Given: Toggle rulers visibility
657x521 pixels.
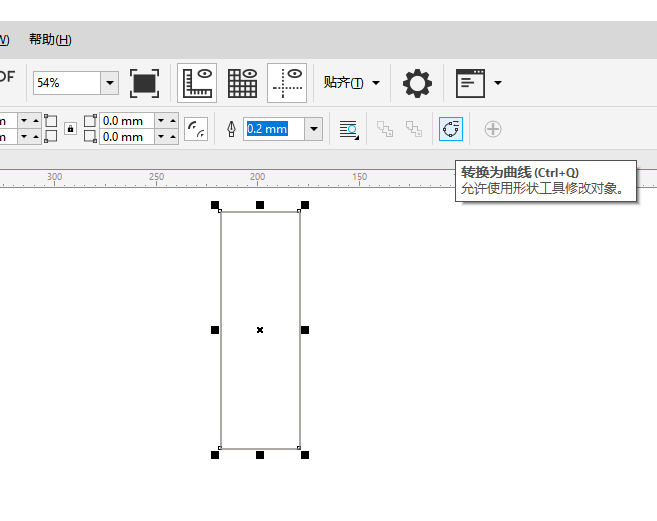Looking at the screenshot, I should (197, 83).
